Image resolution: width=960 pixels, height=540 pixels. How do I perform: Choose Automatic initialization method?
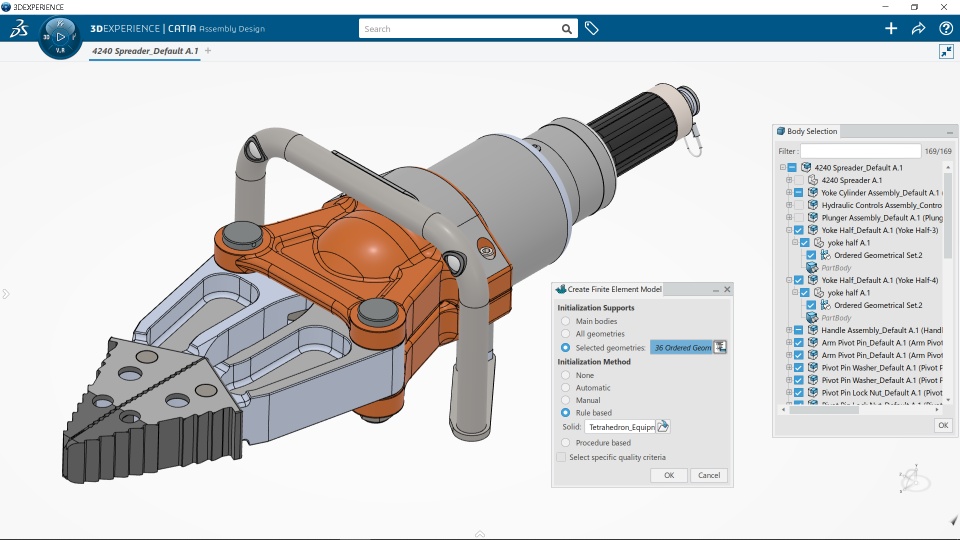coord(566,387)
